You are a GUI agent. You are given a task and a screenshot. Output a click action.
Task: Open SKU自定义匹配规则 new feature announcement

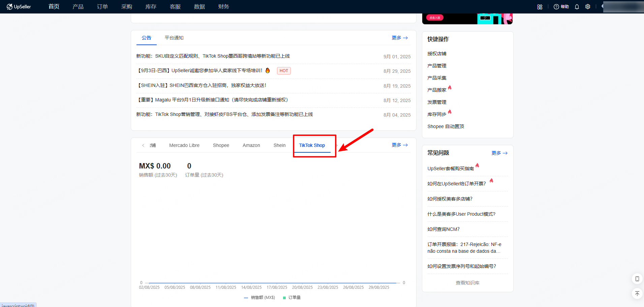click(213, 56)
